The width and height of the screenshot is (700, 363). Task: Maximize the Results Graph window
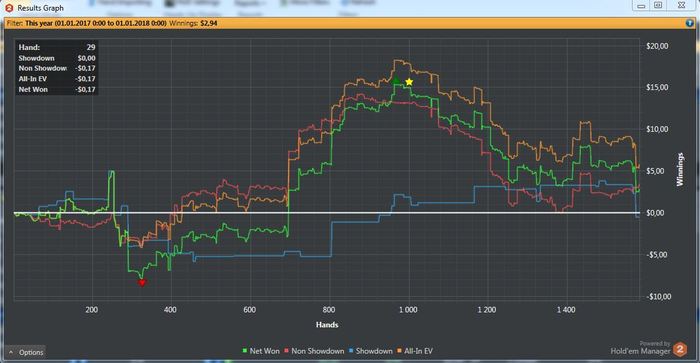658,5
